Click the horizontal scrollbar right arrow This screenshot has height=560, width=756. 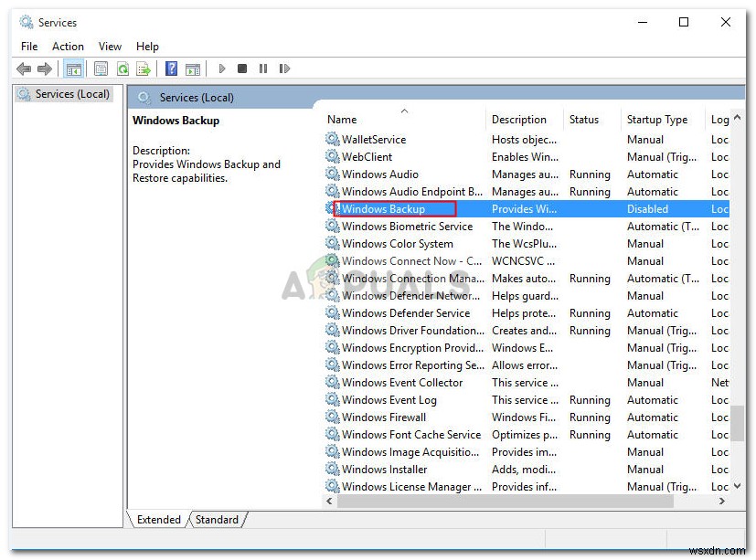(722, 502)
